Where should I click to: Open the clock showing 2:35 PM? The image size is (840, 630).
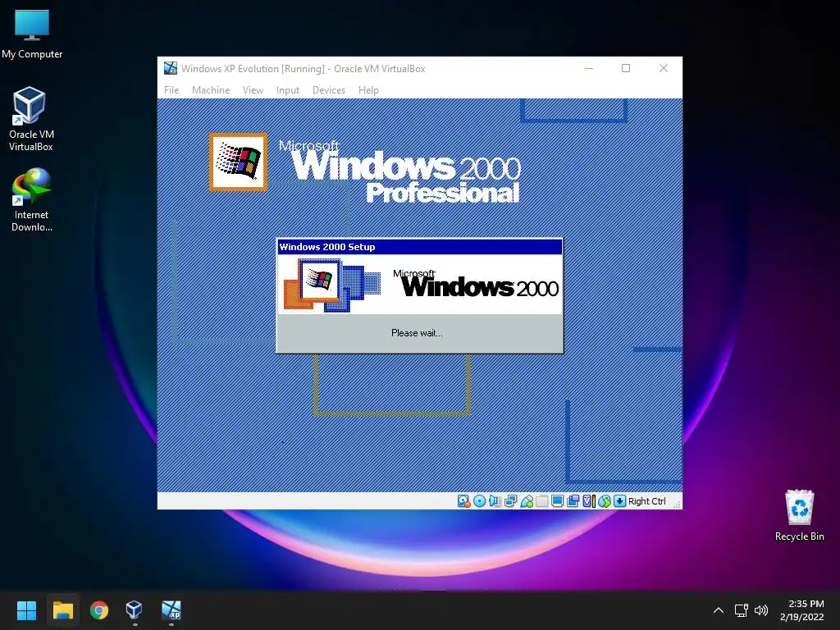802,610
